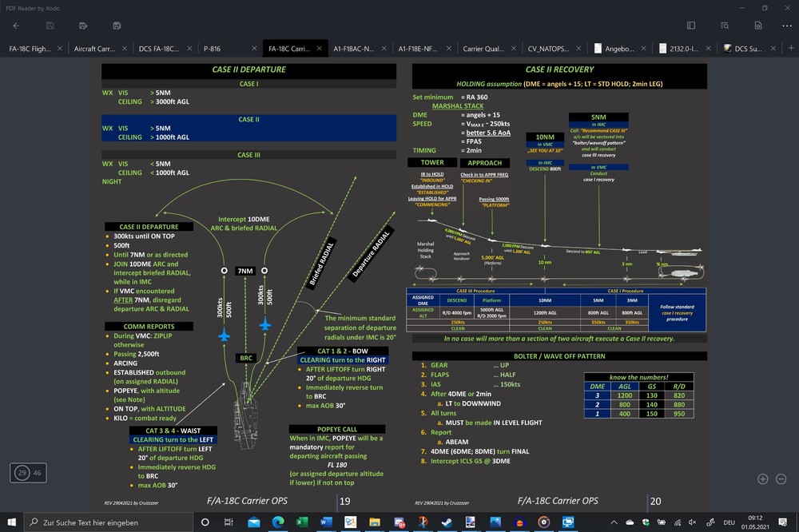Switch to A1-F18AC-N... tab
The image size is (799, 532).
[x=354, y=49]
